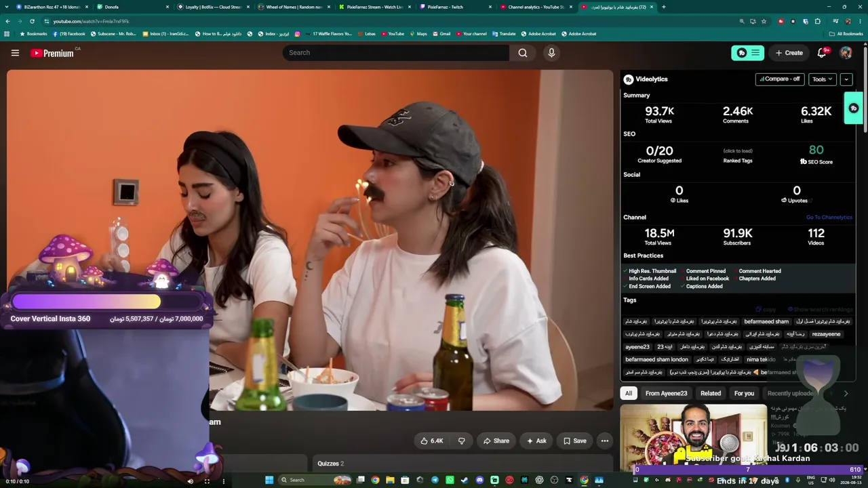Launch Telegram from the taskbar
Screen dimensions: 868x488
[x=435, y=480]
